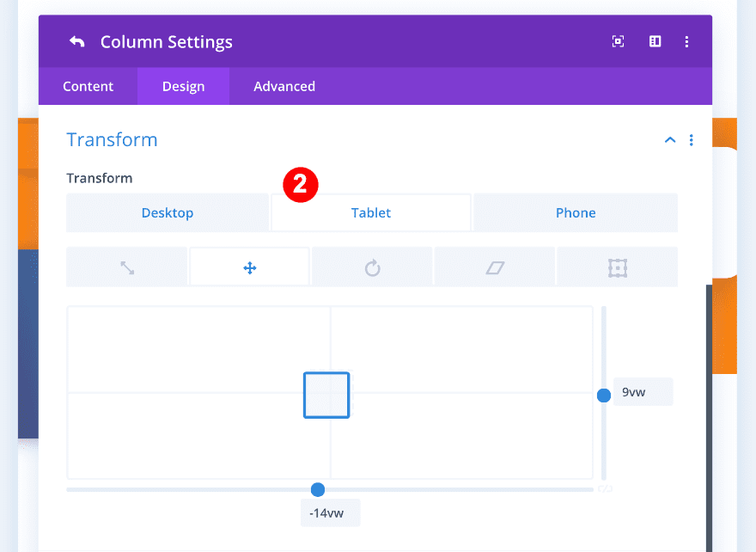Image resolution: width=756 pixels, height=552 pixels.
Task: Switch to the Desktop responsive view
Action: [167, 212]
